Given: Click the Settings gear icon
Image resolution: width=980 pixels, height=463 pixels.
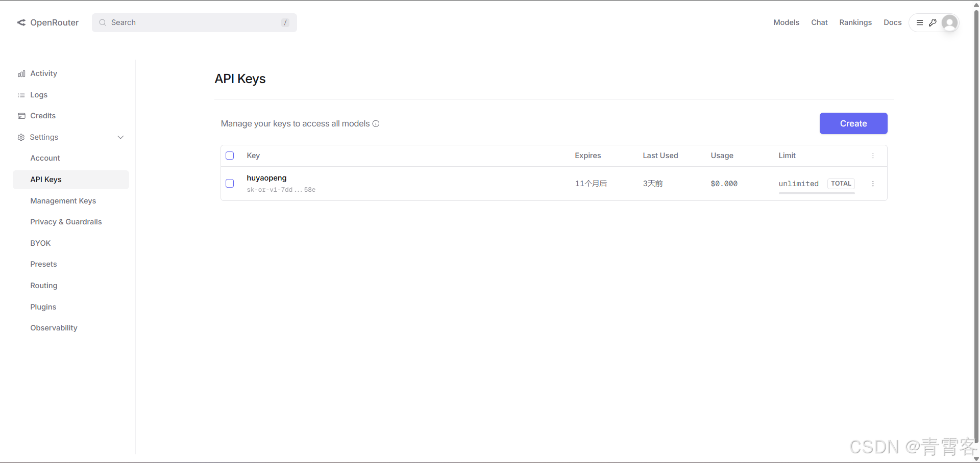Looking at the screenshot, I should pos(21,137).
